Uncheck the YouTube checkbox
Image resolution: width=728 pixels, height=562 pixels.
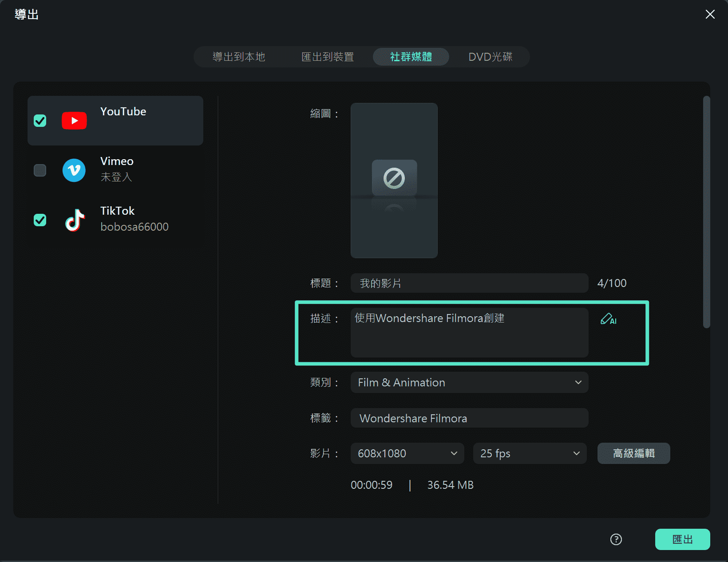(40, 121)
